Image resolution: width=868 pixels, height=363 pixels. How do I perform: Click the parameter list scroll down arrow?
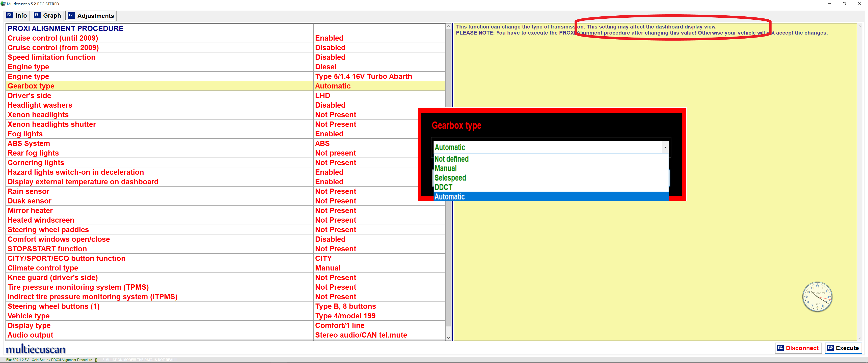coord(448,338)
